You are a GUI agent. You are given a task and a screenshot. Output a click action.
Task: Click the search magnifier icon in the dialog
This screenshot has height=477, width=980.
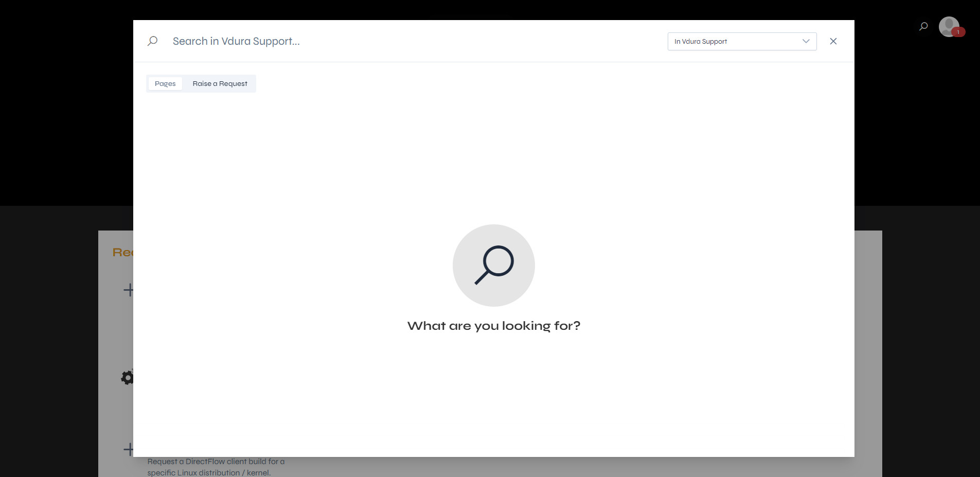[x=152, y=41]
